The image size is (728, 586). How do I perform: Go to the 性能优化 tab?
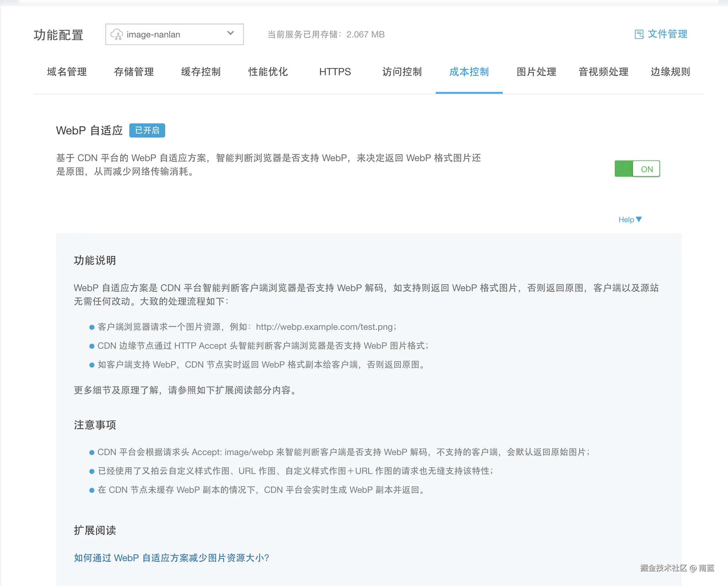pos(268,72)
